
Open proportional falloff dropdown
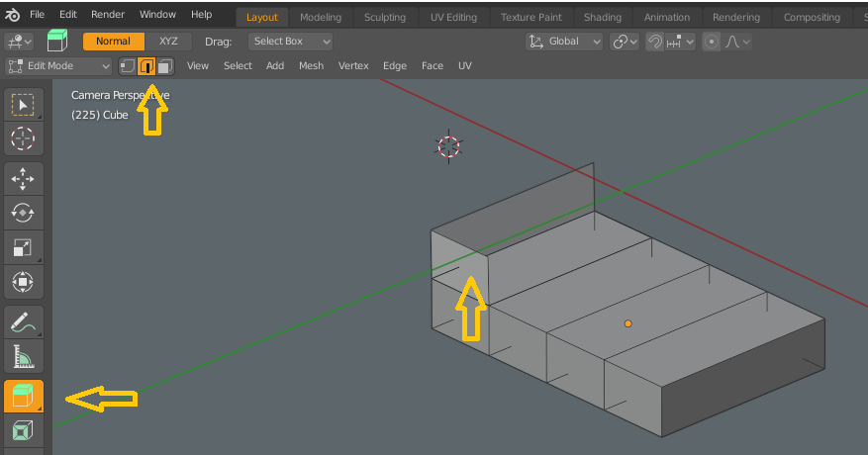coord(737,42)
